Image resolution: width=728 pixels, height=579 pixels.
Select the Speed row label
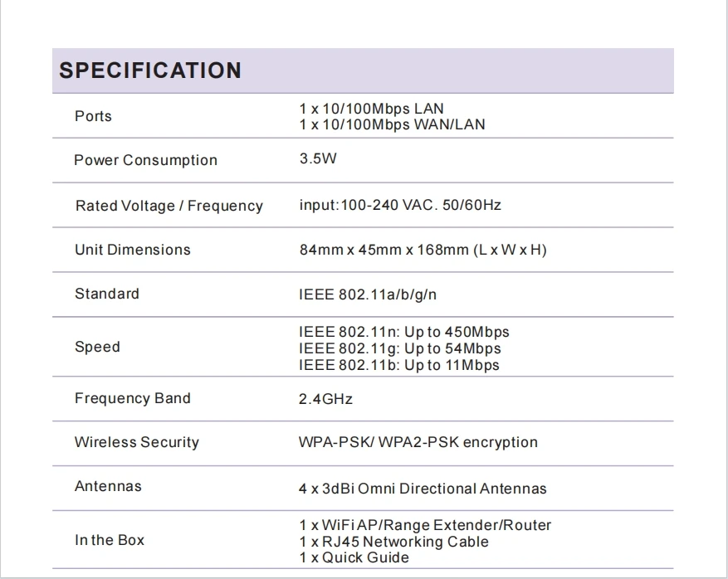pyautogui.click(x=97, y=347)
